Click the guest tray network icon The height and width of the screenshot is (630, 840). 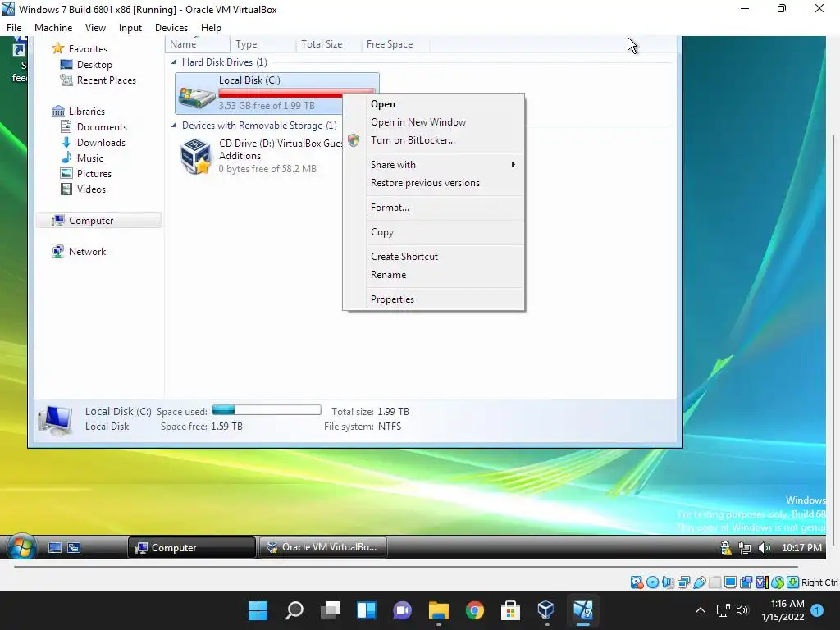coord(745,547)
